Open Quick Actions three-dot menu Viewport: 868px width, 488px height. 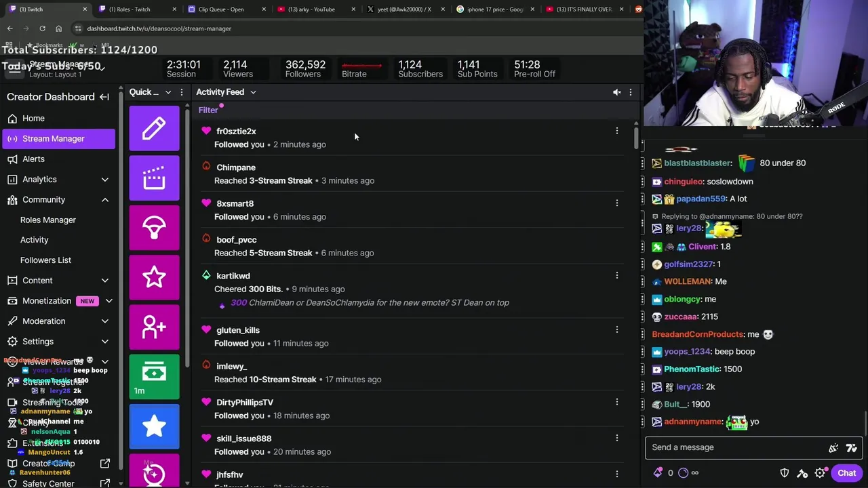click(181, 92)
